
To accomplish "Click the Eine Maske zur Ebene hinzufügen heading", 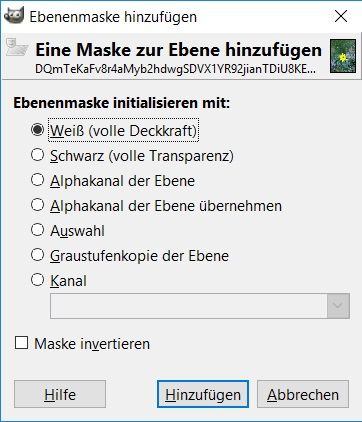I will (x=179, y=50).
